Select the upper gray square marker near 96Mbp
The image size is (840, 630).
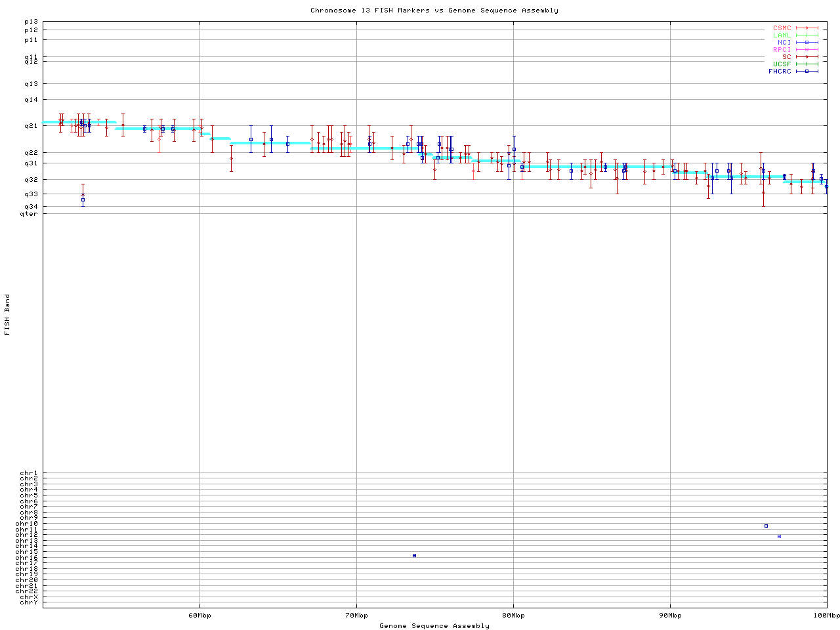(x=766, y=526)
